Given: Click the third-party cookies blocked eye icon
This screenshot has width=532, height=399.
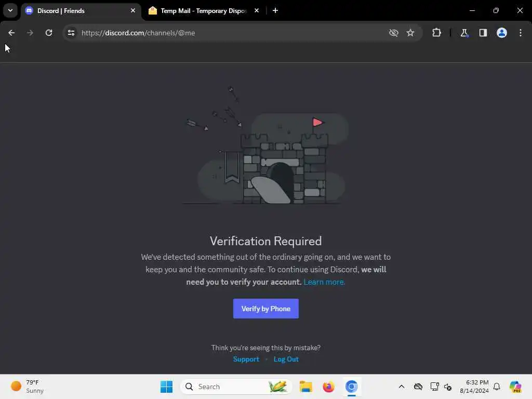Looking at the screenshot, I should [x=394, y=33].
